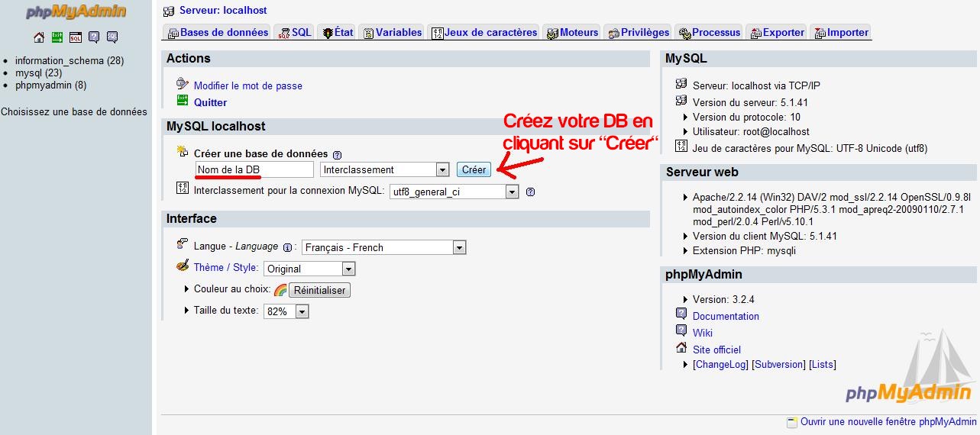The width and height of the screenshot is (980, 435).
Task: Open the Thème / Style link
Action: pos(225,267)
